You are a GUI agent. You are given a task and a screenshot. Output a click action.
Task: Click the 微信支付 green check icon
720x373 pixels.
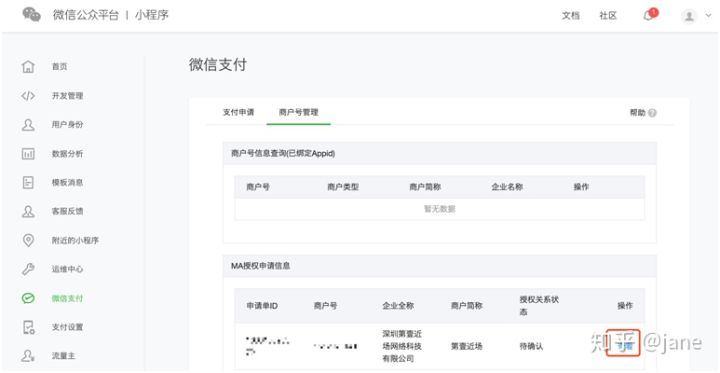pos(28,298)
